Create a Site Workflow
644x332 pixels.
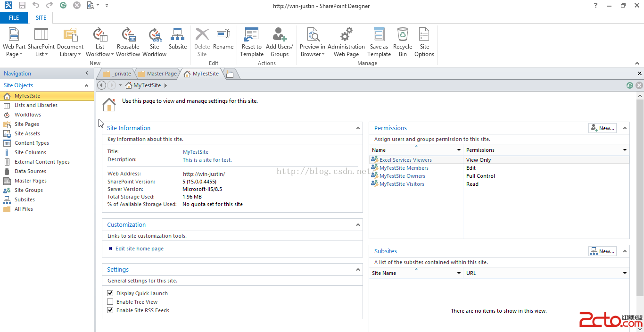(x=154, y=42)
